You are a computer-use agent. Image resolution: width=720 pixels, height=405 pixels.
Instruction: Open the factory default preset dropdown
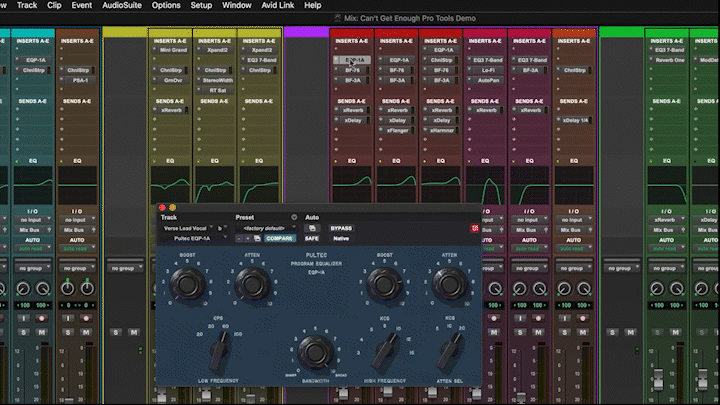tap(266, 228)
